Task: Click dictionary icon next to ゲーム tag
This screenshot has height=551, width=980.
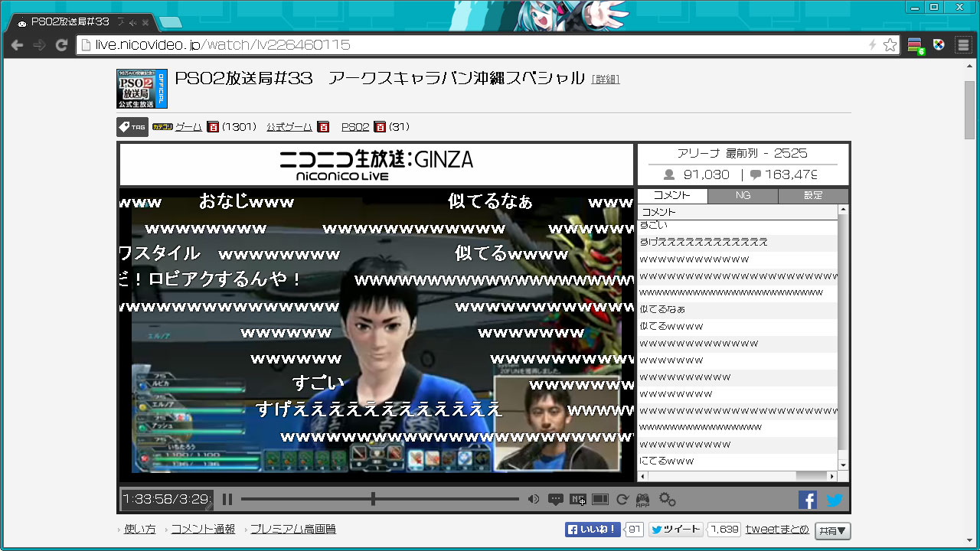Action: pyautogui.click(x=213, y=127)
